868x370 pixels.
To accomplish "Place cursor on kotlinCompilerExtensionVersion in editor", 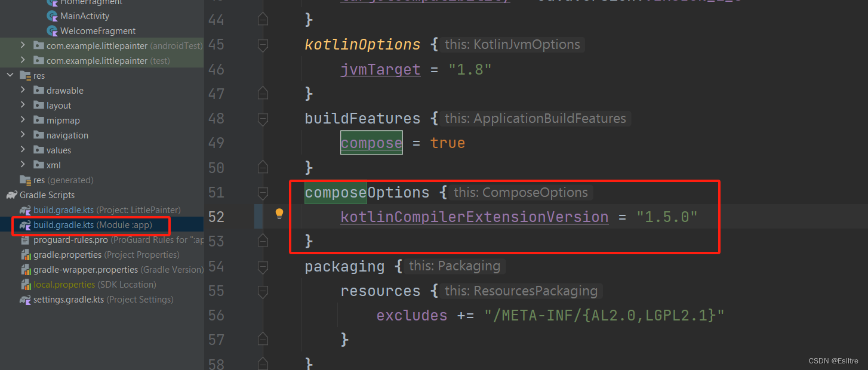I will pyautogui.click(x=473, y=217).
